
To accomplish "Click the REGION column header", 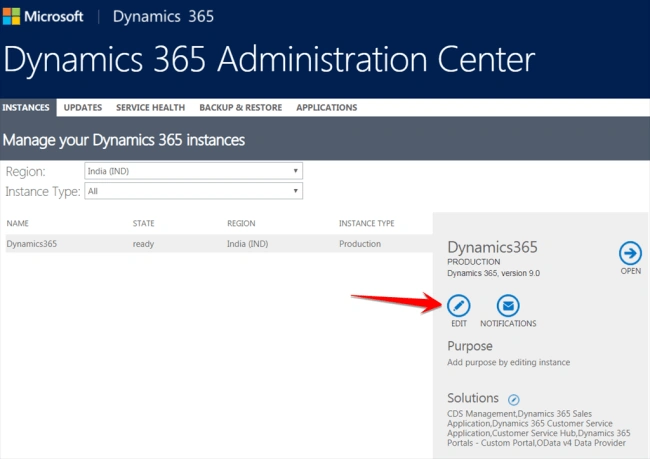I will click(x=241, y=223).
